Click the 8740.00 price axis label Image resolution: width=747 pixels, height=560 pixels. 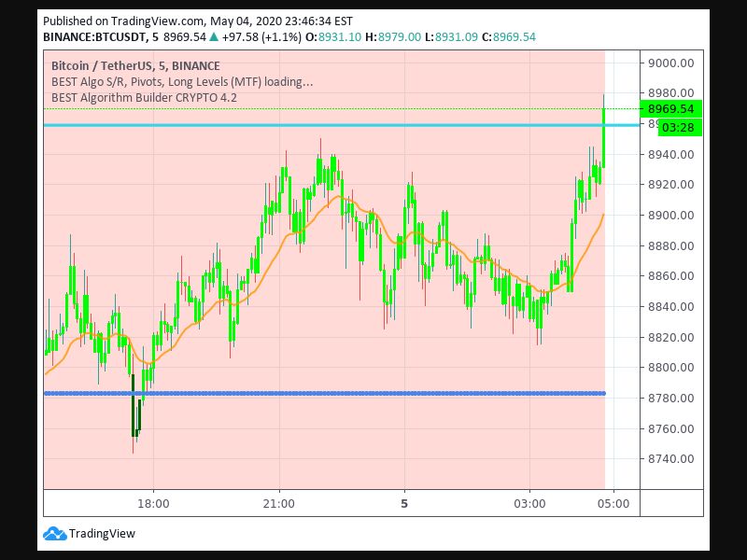(670, 458)
